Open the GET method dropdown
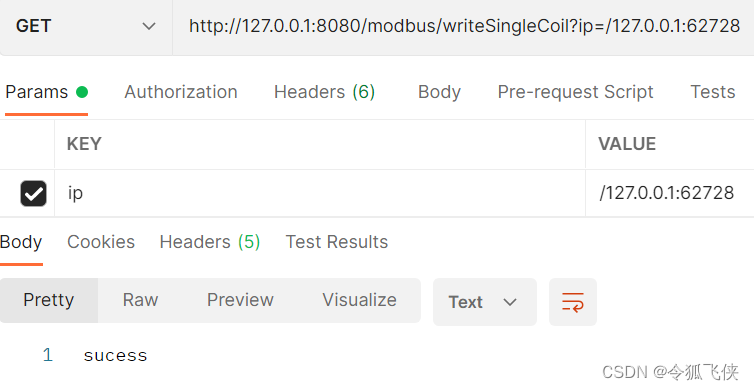 pos(86,26)
